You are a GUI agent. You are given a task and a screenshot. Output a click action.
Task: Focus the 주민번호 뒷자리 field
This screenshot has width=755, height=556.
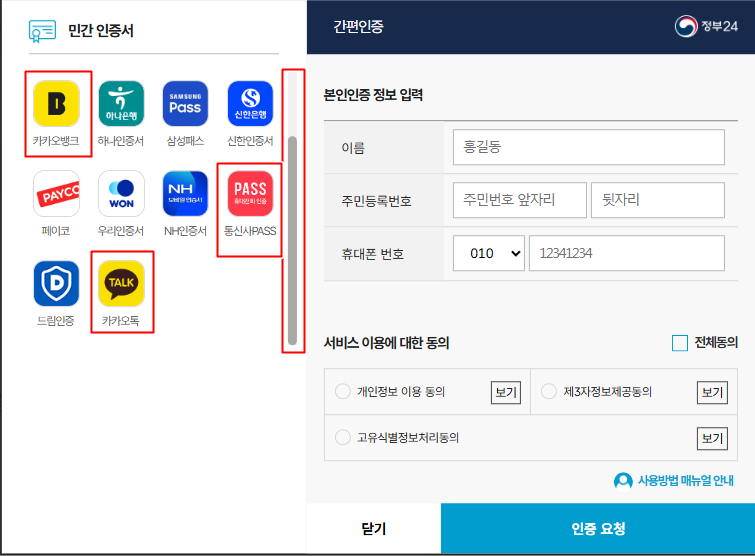(x=658, y=200)
